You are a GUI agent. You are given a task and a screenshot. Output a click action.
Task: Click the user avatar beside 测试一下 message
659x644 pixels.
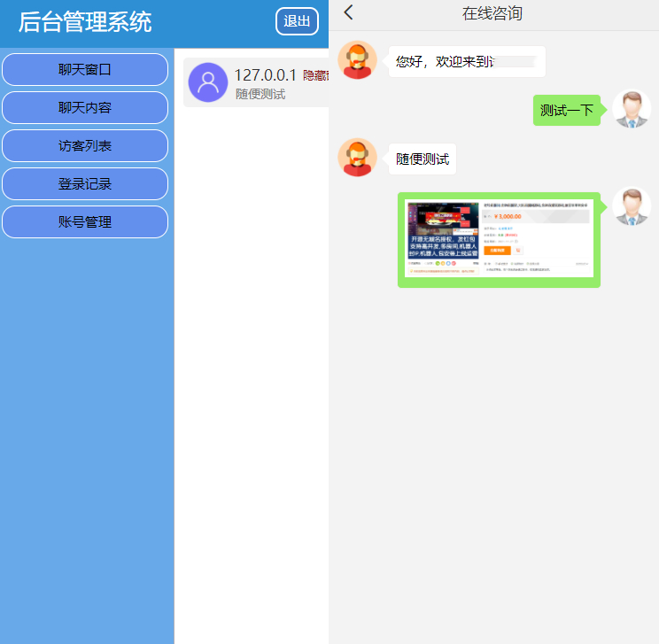[x=632, y=109]
